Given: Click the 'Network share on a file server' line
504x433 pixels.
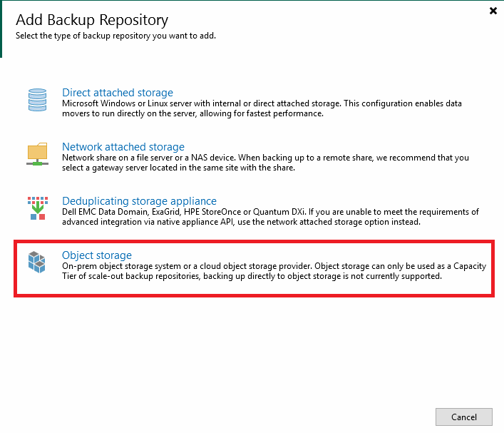Looking at the screenshot, I should click(265, 158).
